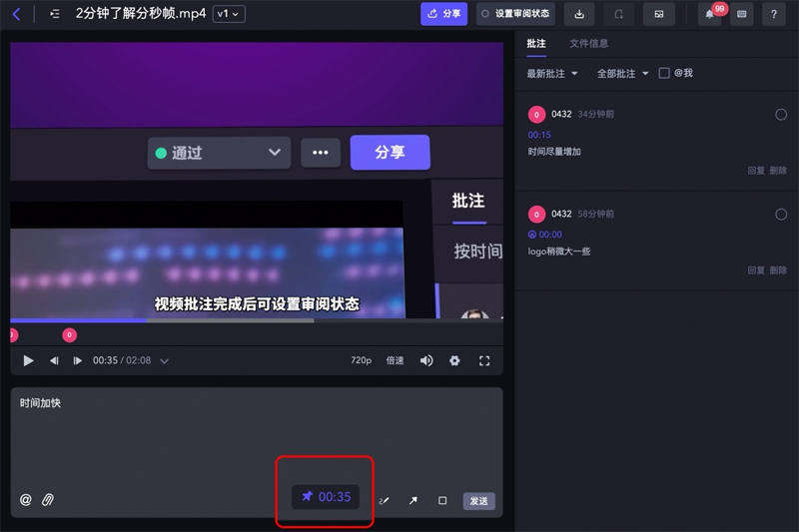Enter fullscreen mode
Viewport: 799px width, 532px height.
click(x=484, y=361)
